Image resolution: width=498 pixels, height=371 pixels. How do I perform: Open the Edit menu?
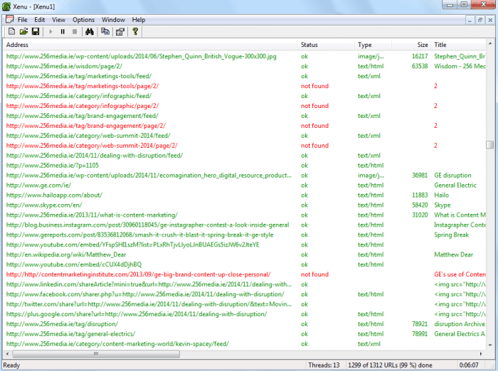click(x=39, y=20)
